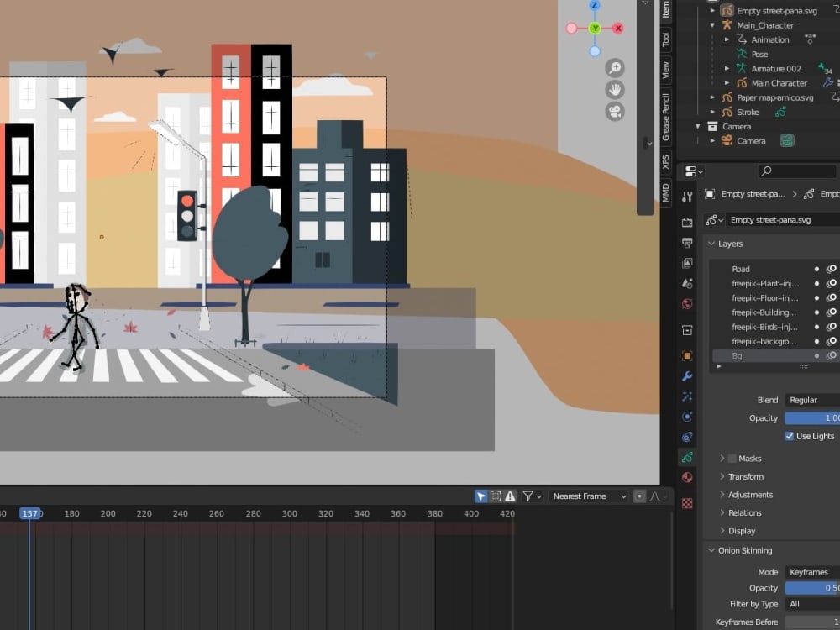Open the Material properties tab icon
Viewport: 840px width, 630px height.
click(x=687, y=477)
